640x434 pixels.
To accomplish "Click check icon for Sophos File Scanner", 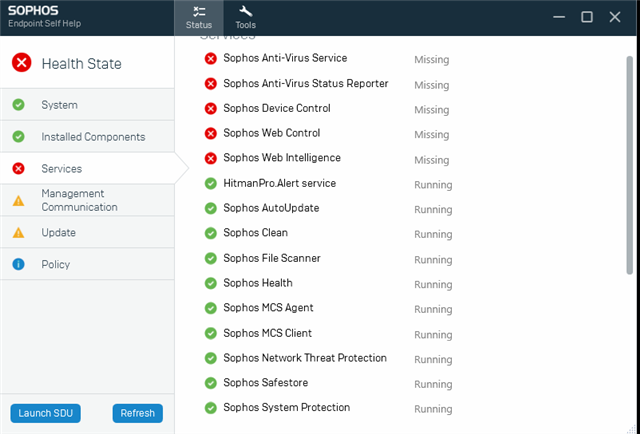I will (211, 258).
